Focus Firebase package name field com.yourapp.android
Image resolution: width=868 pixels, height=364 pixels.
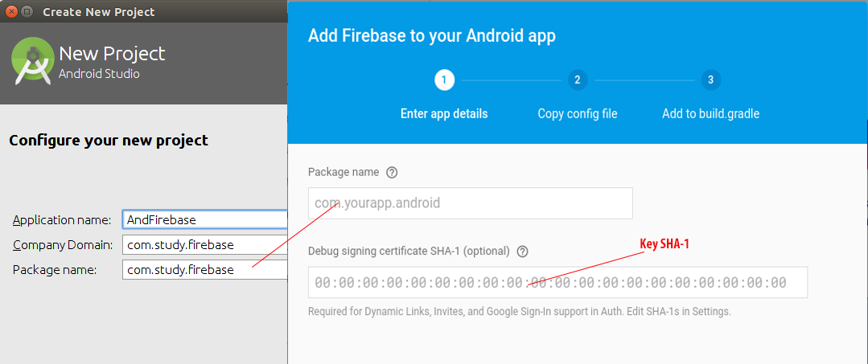coord(471,203)
